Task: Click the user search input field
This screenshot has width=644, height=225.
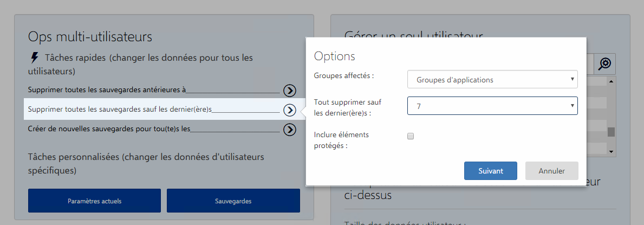Action: point(590,64)
